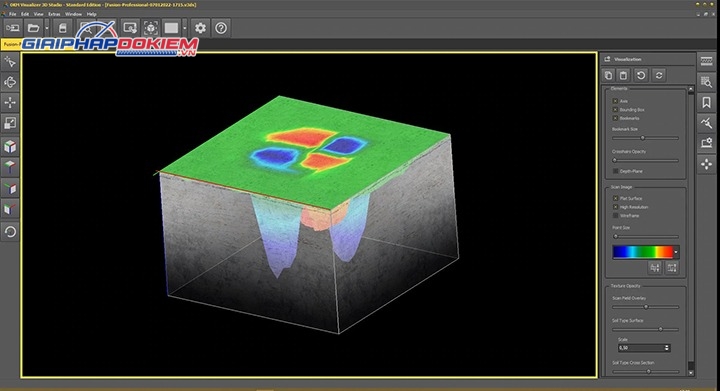720x391 pixels.
Task: Adjust the Bookmark Size slider
Action: tap(645, 138)
